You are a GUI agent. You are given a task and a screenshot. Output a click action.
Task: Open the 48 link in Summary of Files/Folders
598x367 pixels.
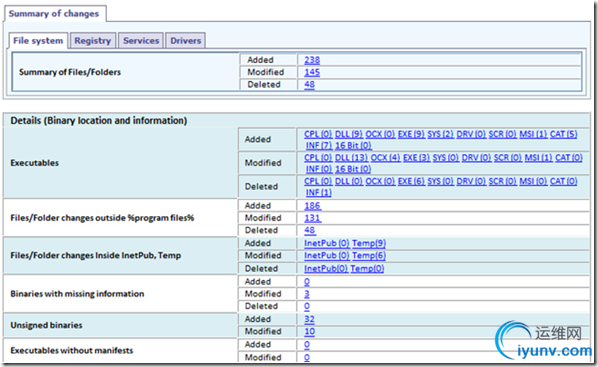[309, 84]
